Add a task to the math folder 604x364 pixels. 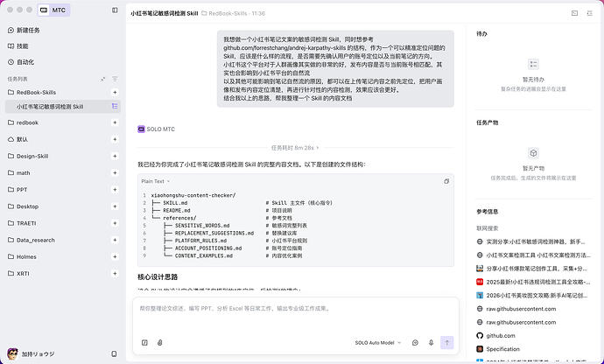tap(115, 173)
